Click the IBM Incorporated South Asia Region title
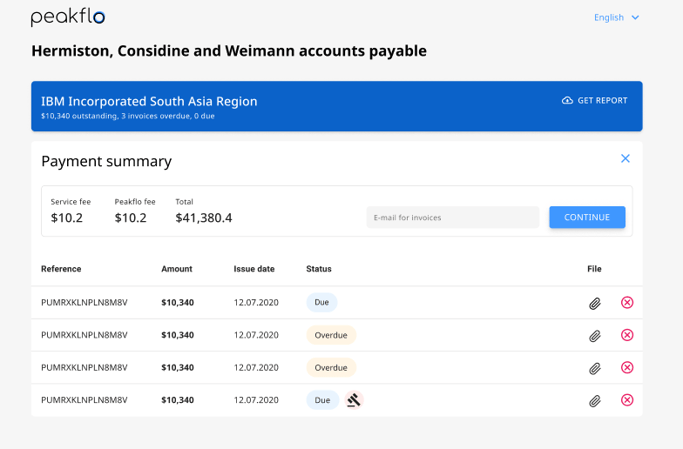The image size is (683, 449). 149,101
